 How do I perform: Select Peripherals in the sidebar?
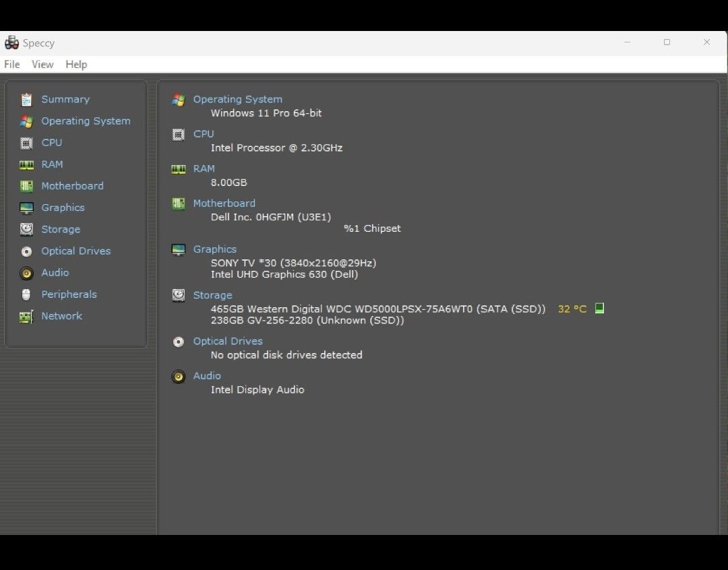(x=69, y=294)
